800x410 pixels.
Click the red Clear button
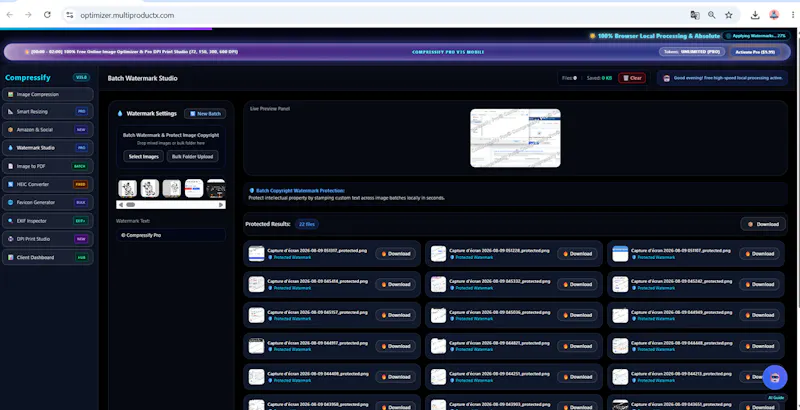pos(632,78)
